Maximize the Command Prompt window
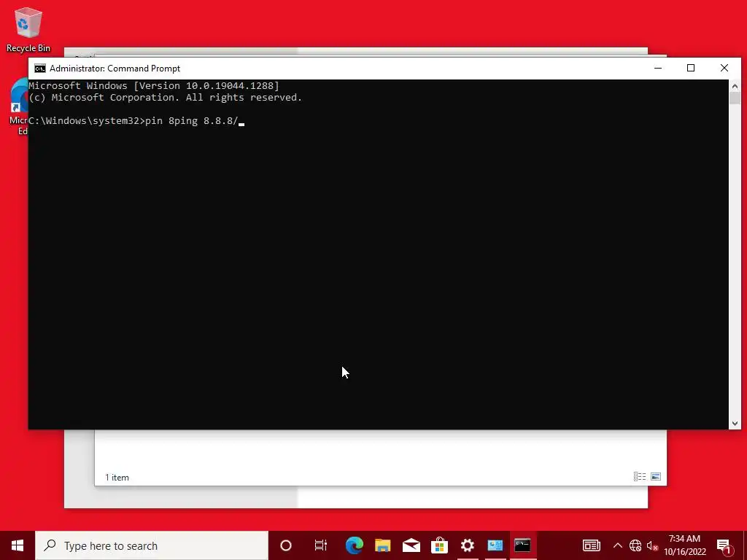Image resolution: width=747 pixels, height=560 pixels. 691,68
